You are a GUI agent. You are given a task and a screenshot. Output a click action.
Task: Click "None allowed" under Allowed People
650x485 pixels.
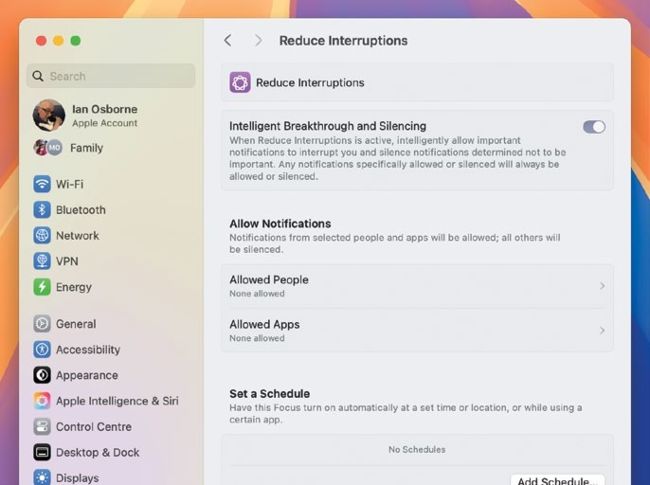pyautogui.click(x=257, y=293)
